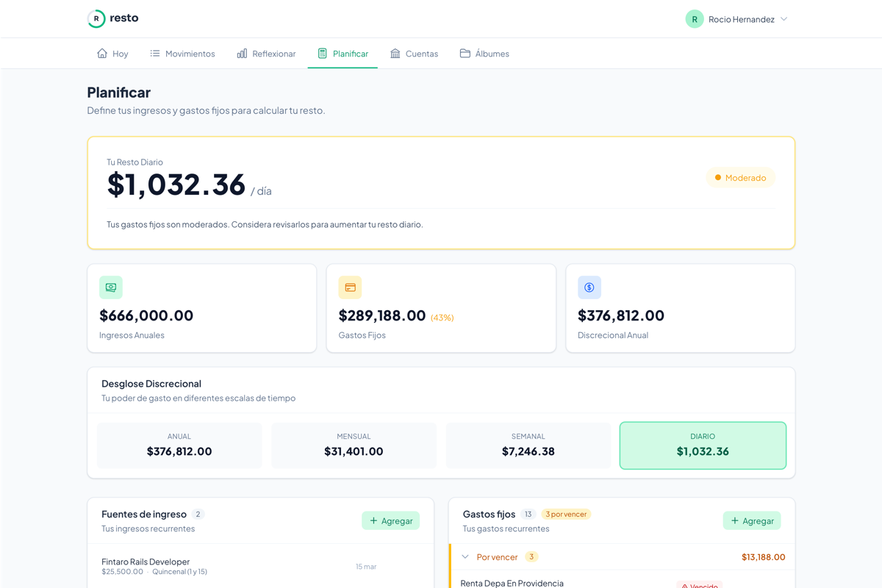Add a new fixed expense with Agregar
This screenshot has height=588, width=882.
pyautogui.click(x=751, y=520)
